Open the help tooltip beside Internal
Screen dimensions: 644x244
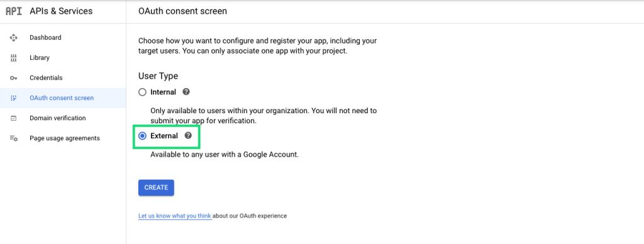186,92
